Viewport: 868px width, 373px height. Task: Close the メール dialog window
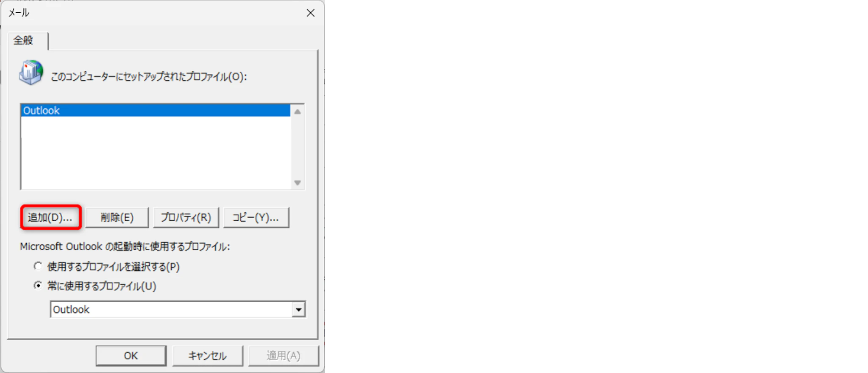311,13
